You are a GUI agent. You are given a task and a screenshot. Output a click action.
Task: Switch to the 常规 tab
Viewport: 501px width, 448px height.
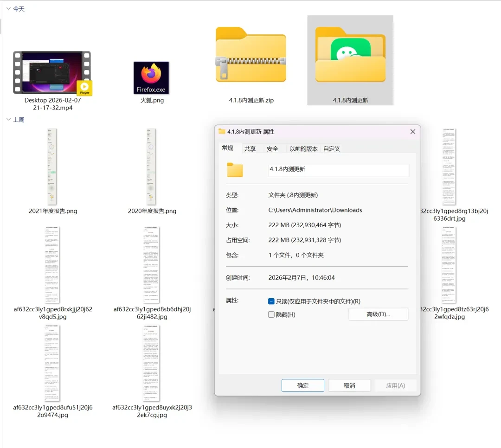click(227, 148)
